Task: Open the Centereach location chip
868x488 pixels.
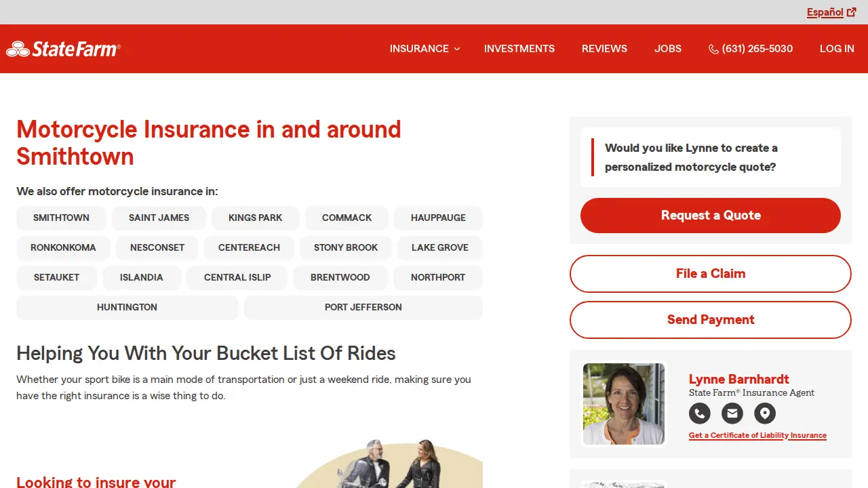Action: [249, 247]
